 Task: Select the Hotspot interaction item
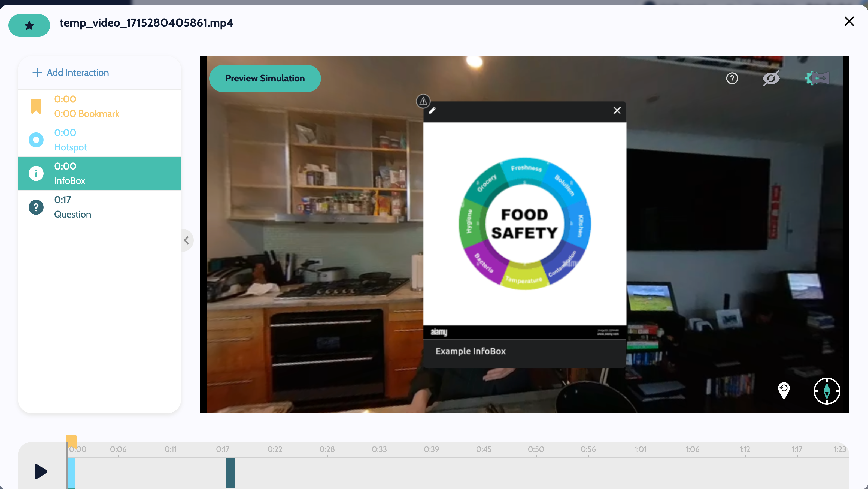tap(99, 140)
